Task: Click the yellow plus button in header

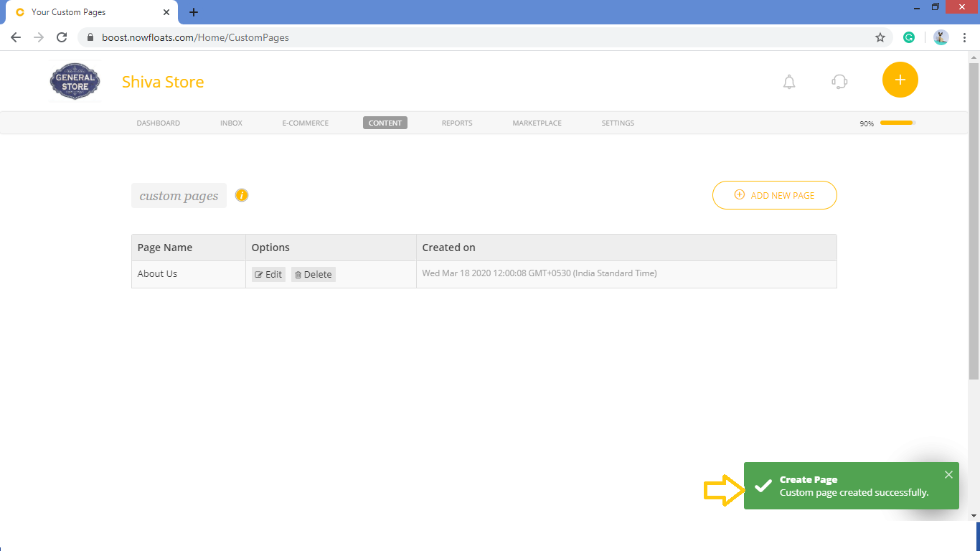Action: pos(900,80)
